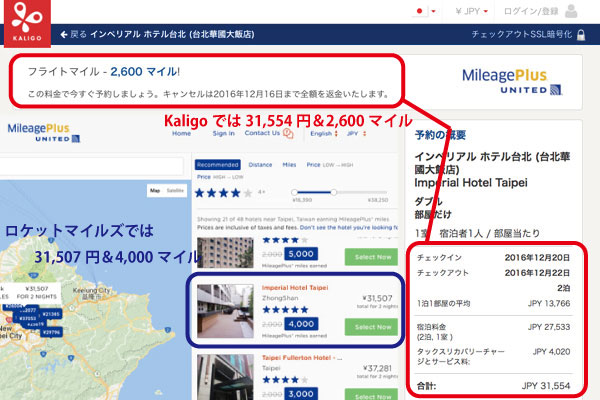
Task: Click the ログイン/登録 login link
Action: [531, 11]
